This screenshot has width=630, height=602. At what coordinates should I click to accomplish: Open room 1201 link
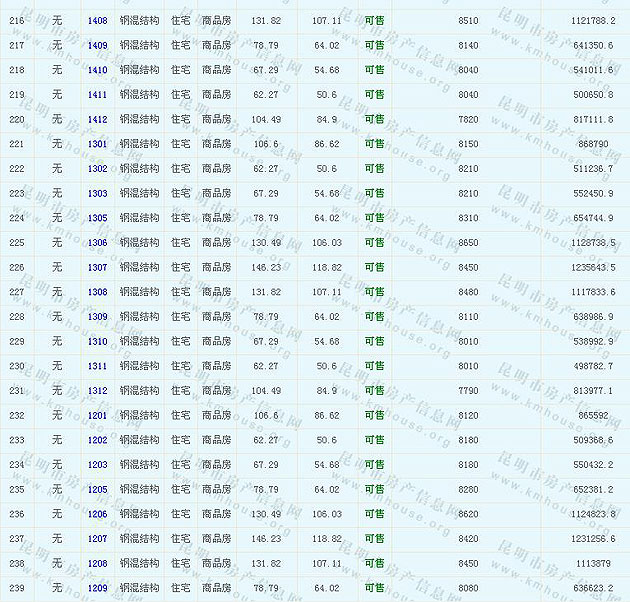pyautogui.click(x=97, y=415)
